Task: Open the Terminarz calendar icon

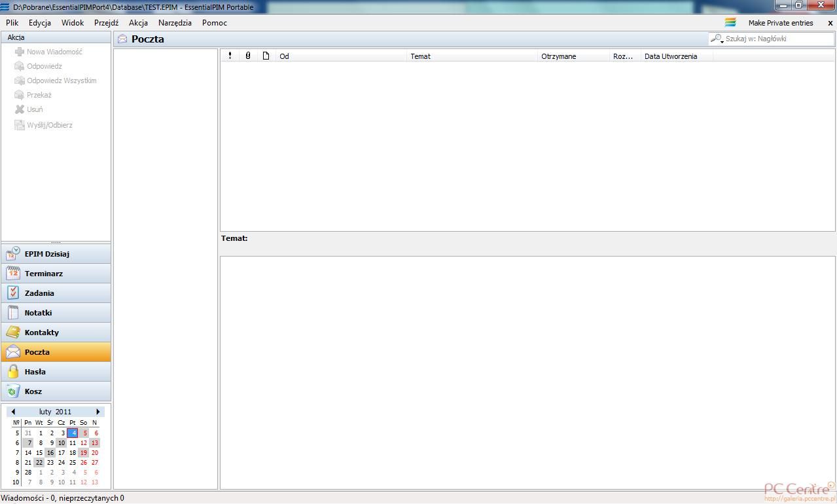Action: [x=13, y=274]
